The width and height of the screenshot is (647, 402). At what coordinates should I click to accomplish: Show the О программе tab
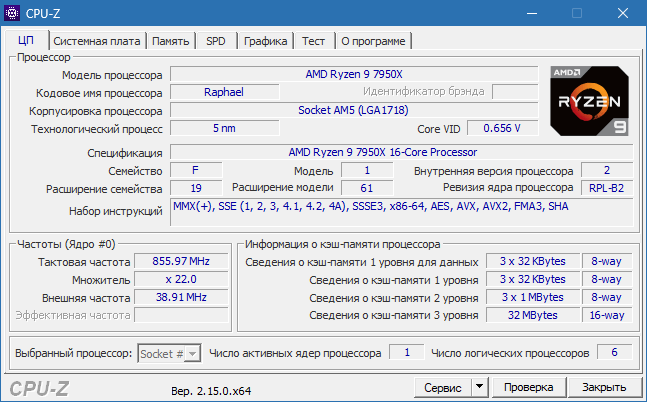point(373,41)
